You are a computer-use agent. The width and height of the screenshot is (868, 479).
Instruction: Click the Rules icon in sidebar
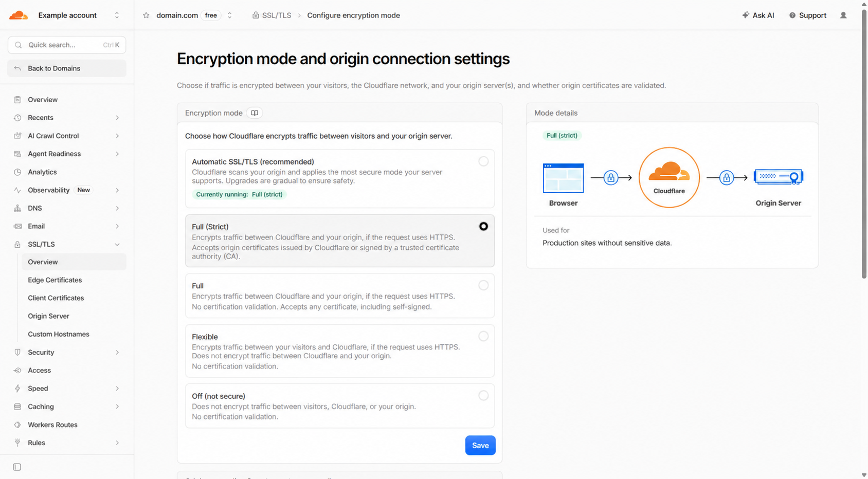(17, 443)
